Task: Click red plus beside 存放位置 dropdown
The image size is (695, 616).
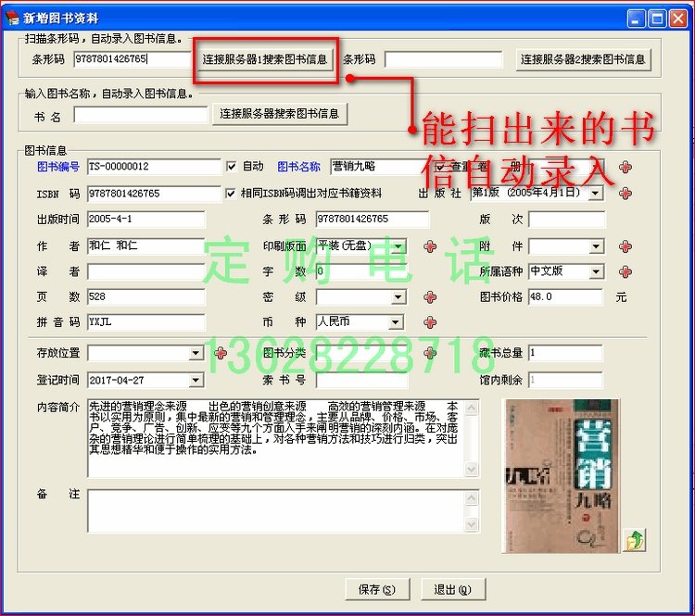Action: coord(221,353)
